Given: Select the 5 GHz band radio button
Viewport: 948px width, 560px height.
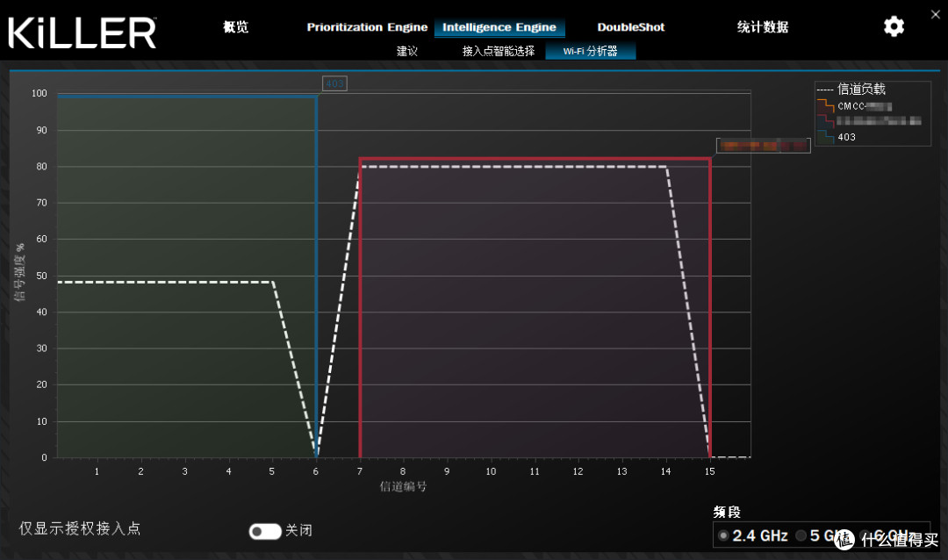Looking at the screenshot, I should 801,535.
